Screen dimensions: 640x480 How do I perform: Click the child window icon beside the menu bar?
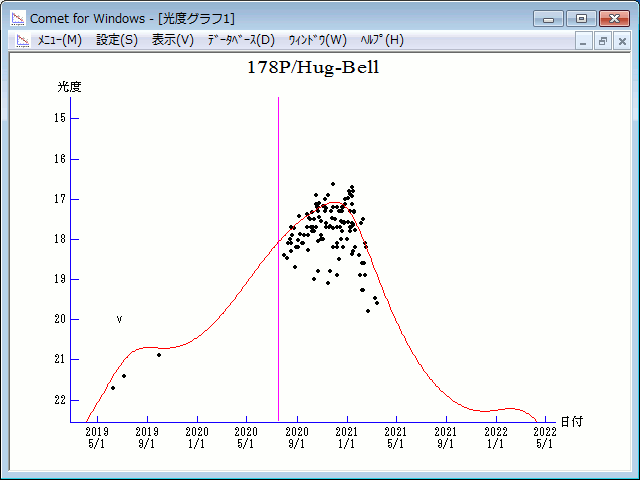(23, 40)
